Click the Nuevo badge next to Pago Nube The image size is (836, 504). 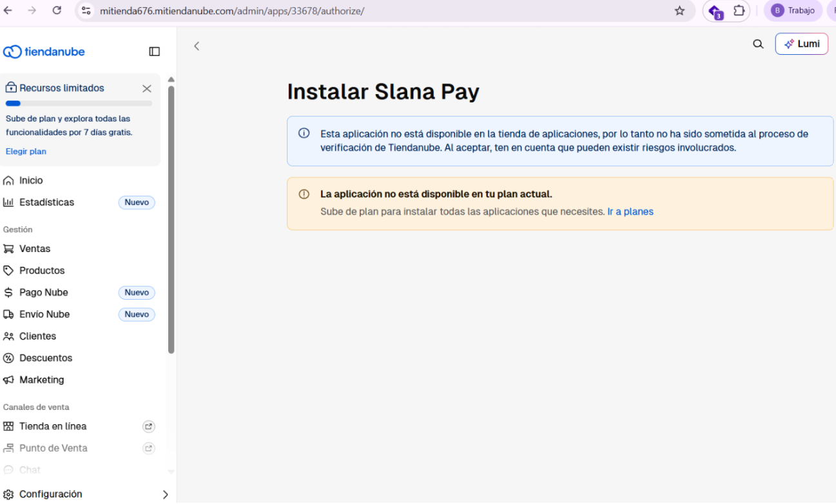[x=137, y=293]
